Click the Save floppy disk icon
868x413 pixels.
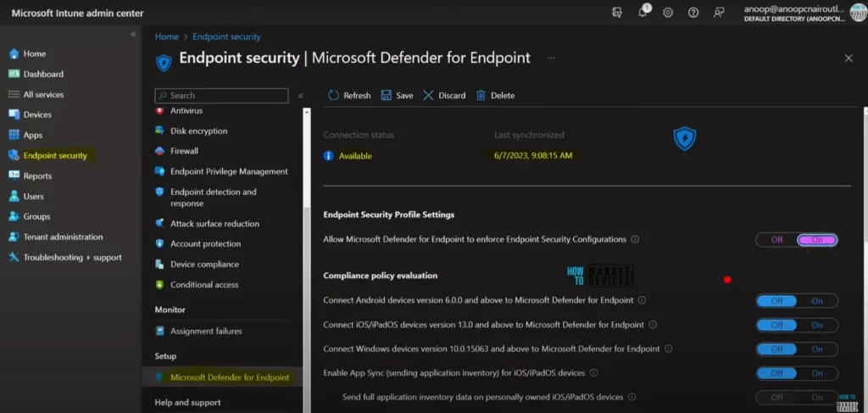coord(386,95)
